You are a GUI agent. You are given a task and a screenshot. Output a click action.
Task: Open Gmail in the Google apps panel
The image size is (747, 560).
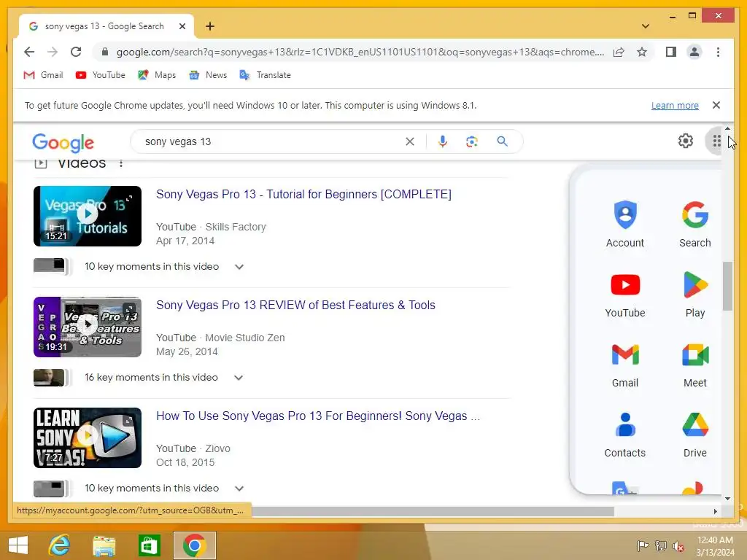pos(625,365)
